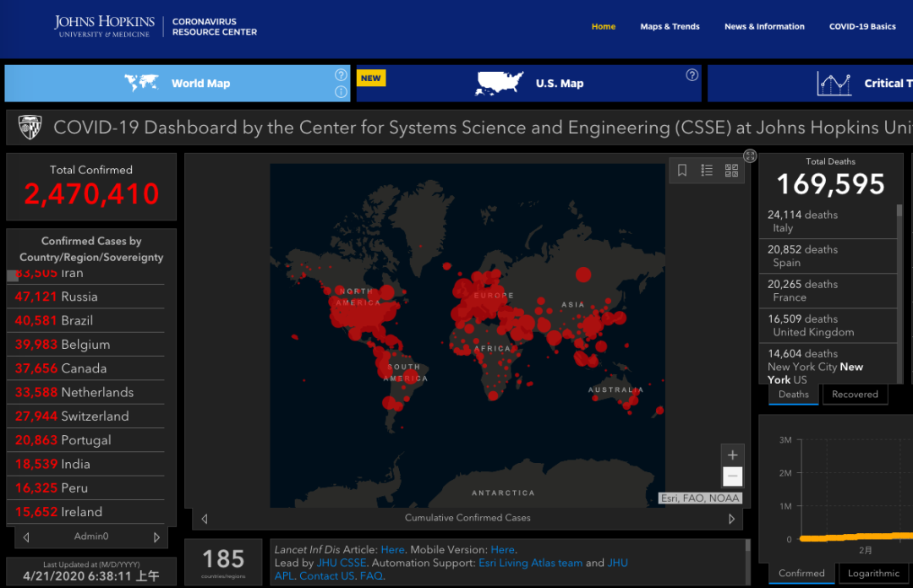Go to next map layer arrow
This screenshot has width=913, height=588.
(x=731, y=518)
